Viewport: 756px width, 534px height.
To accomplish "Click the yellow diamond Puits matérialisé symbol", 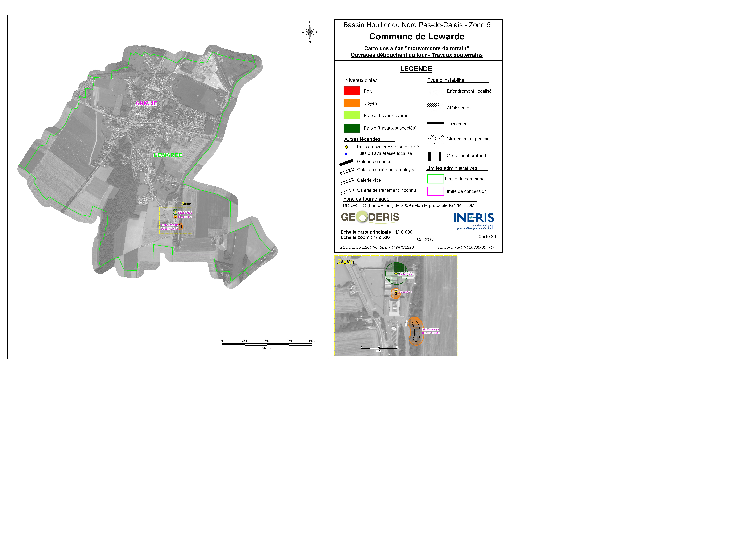I will click(x=346, y=147).
